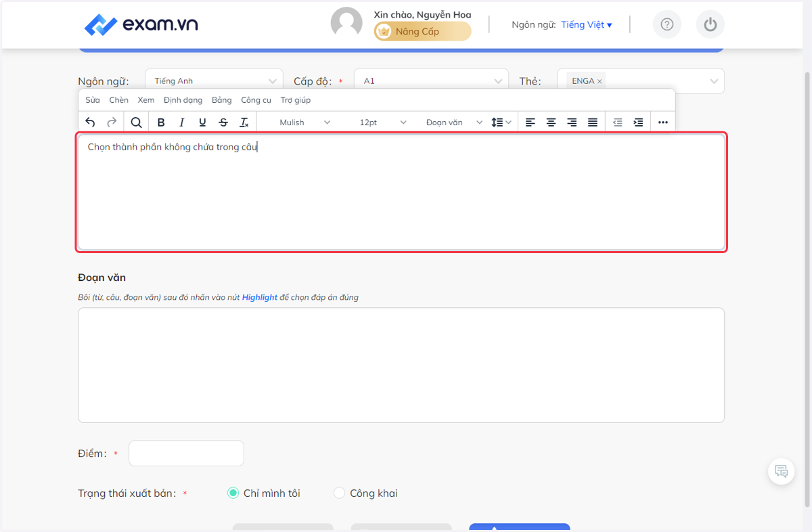Redo the last edit
The width and height of the screenshot is (812, 532).
pyautogui.click(x=112, y=123)
